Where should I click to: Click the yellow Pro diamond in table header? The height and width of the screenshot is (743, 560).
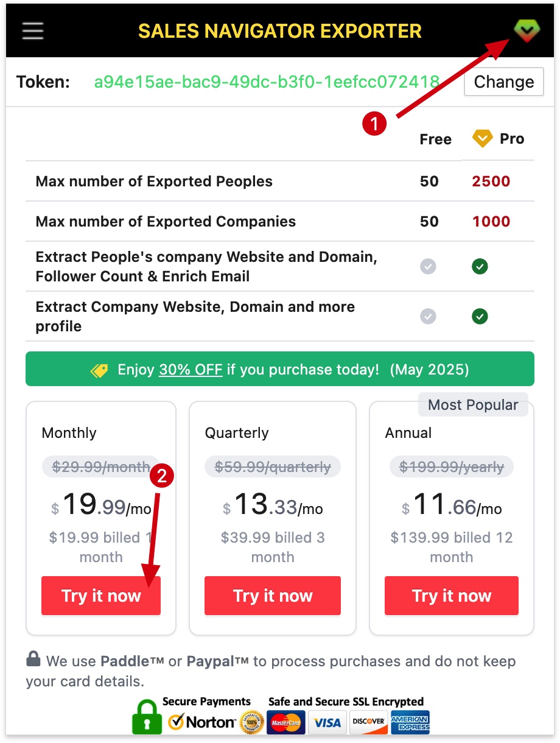(481, 138)
